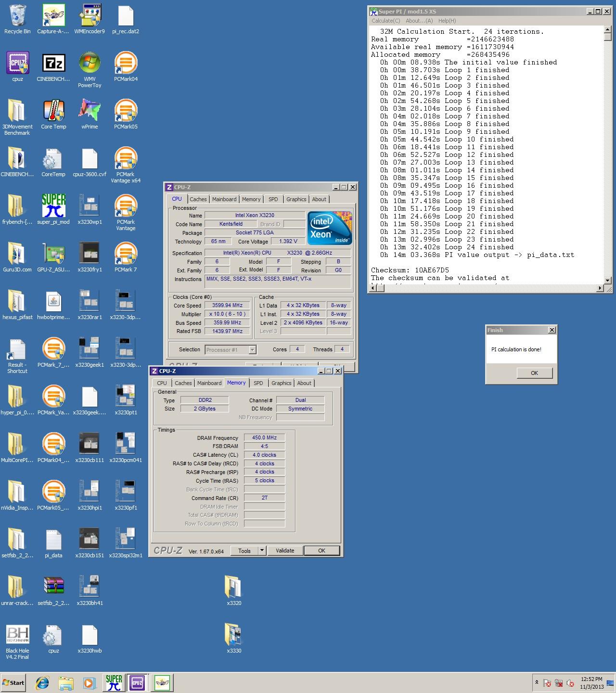Image resolution: width=616 pixels, height=693 pixels.
Task: Open WMEncoder9 desktop icon
Action: coord(90,16)
